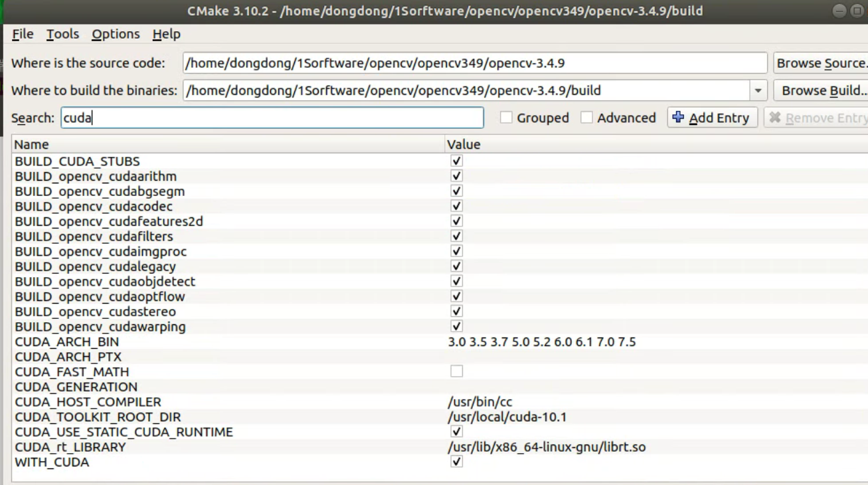868x485 pixels.
Task: Uncheck BUILD_opencv_cudacodec checkbox
Action: tap(456, 206)
